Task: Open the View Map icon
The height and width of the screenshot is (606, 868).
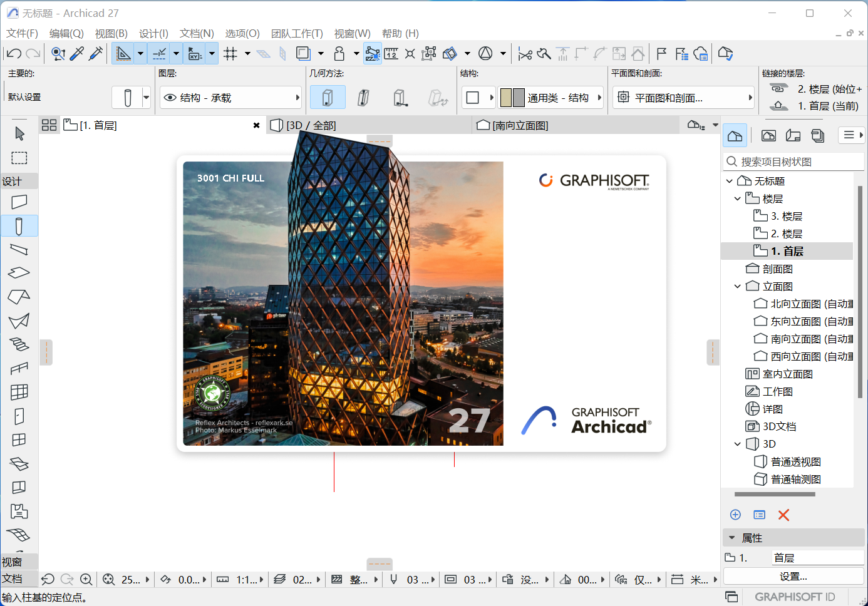Action: (769, 135)
